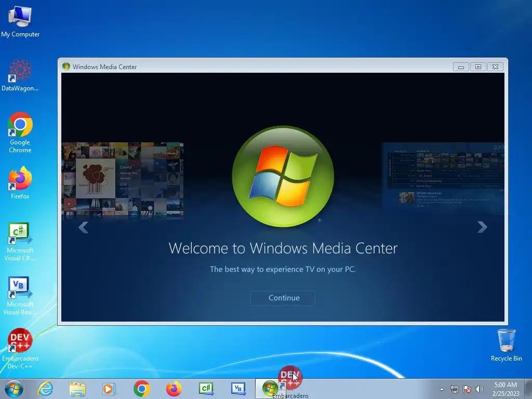Click the Media Center taskbar button
Screen dimensions: 532x399
coord(270,389)
